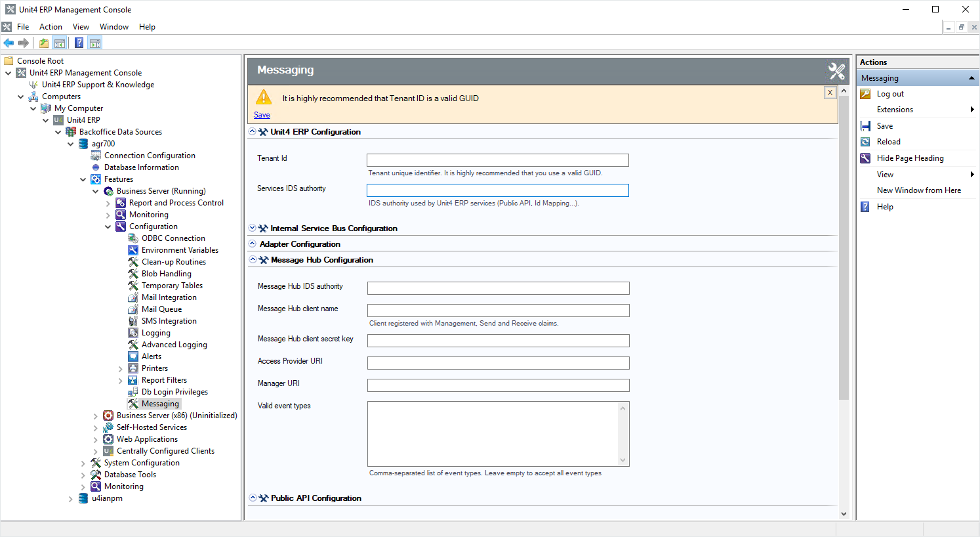980x537 pixels.
Task: Expand Business Server (x86) node arrow
Action: click(x=96, y=416)
